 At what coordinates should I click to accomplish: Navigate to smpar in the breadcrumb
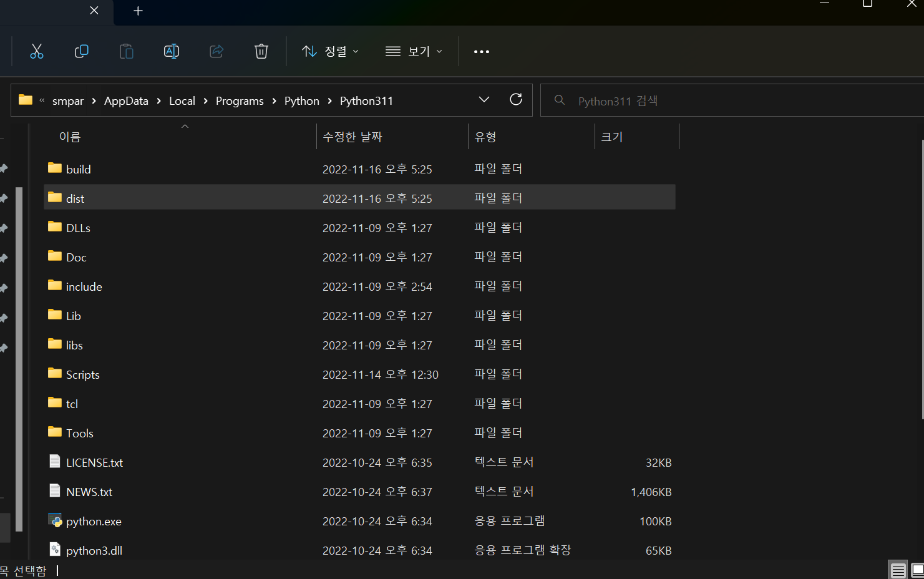click(68, 101)
